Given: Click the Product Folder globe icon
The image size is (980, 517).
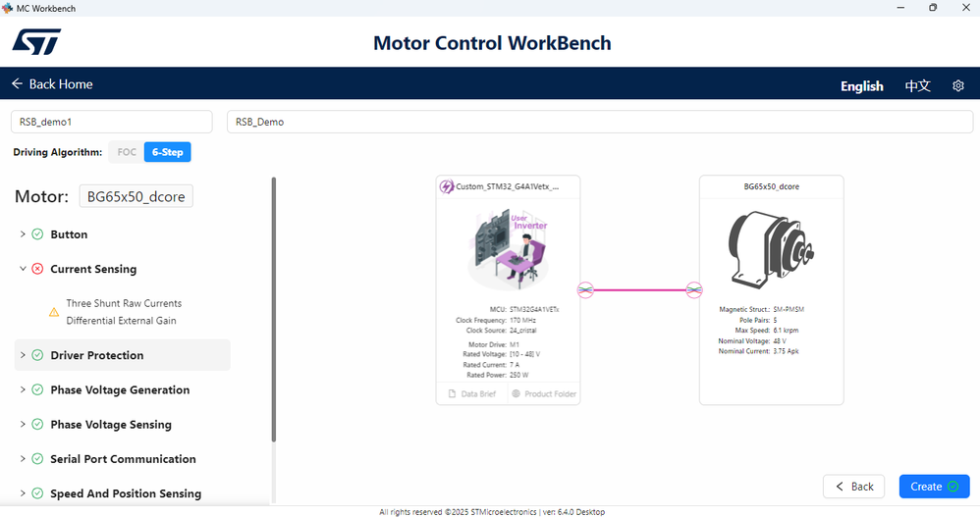Looking at the screenshot, I should pyautogui.click(x=517, y=394).
